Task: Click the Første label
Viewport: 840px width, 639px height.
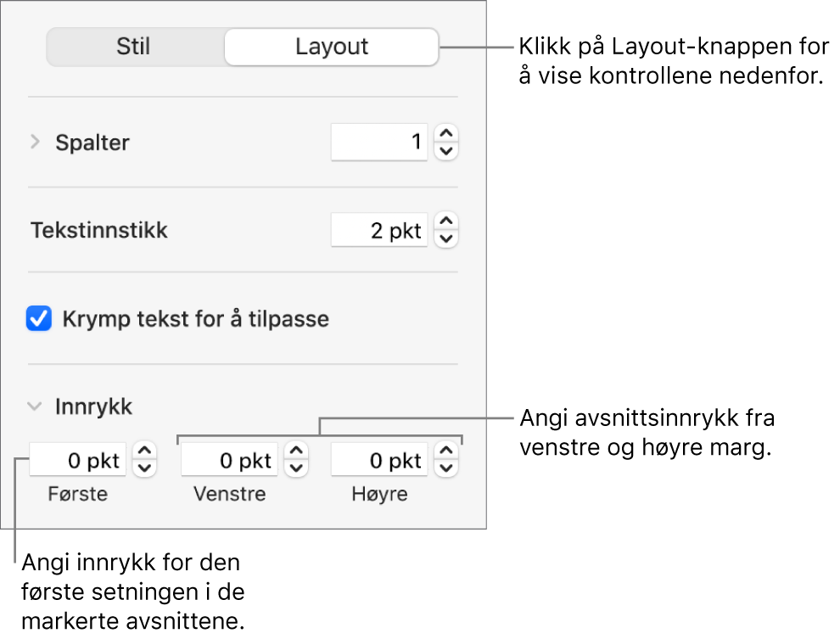Action: coord(78,494)
